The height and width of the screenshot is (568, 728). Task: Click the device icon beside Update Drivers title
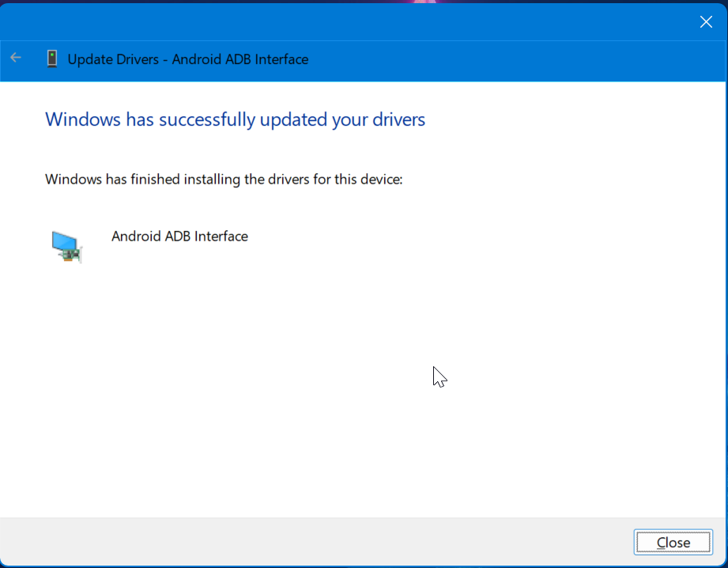[52, 59]
